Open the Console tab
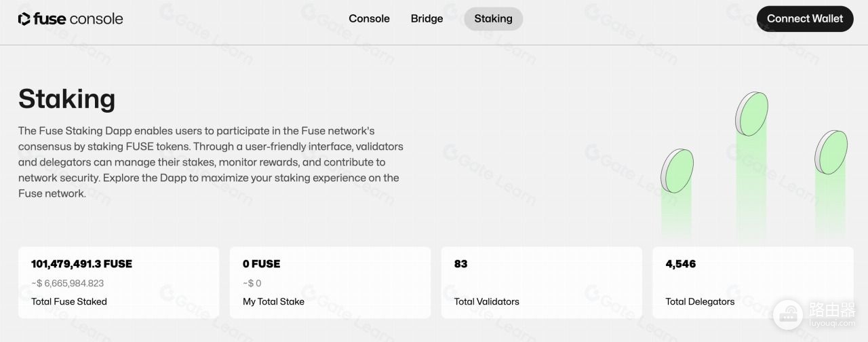Image resolution: width=868 pixels, height=342 pixels. click(369, 19)
